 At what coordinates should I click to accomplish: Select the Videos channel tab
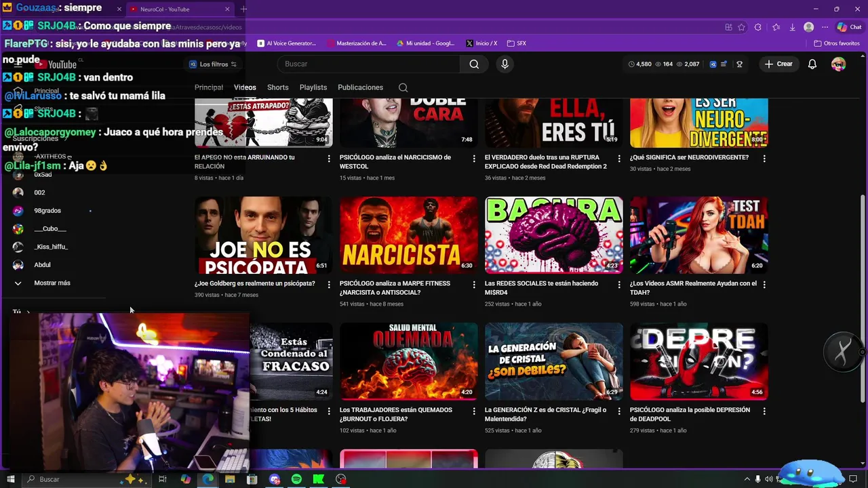245,87
